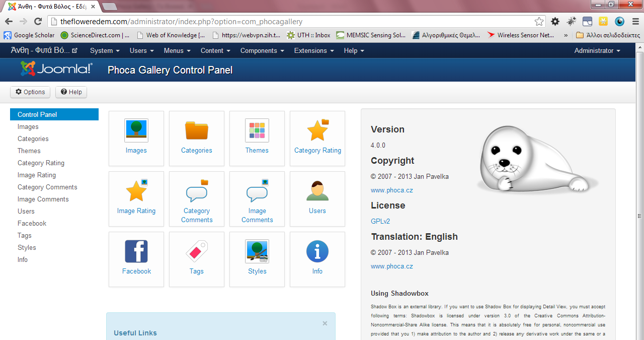
Task: Open the Categories folder icon
Action: [197, 130]
